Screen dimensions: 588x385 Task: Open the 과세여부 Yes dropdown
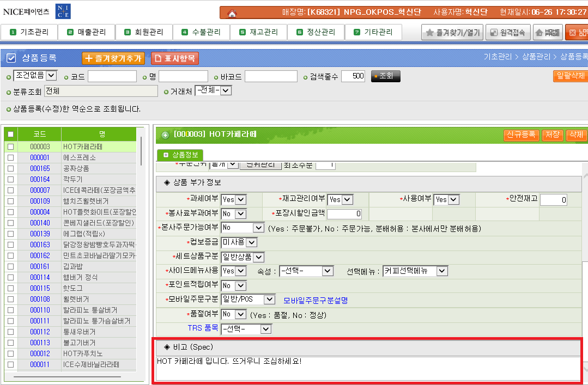233,200
